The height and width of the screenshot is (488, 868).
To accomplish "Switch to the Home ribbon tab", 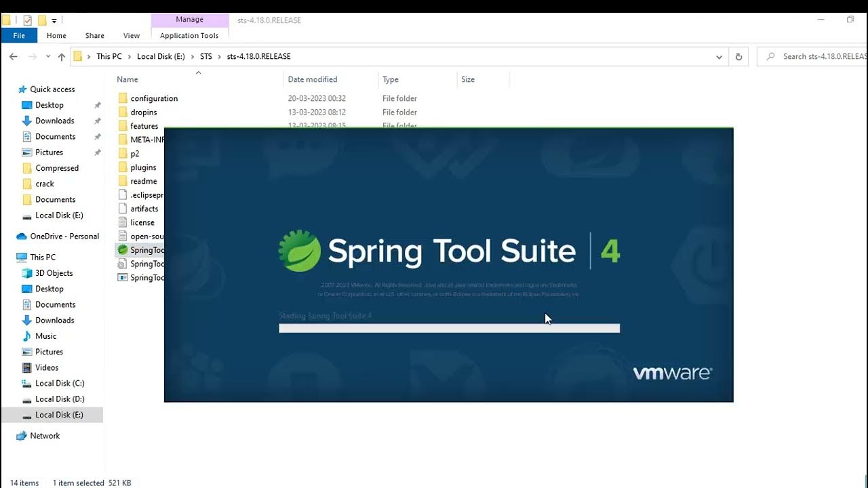I will pos(56,35).
